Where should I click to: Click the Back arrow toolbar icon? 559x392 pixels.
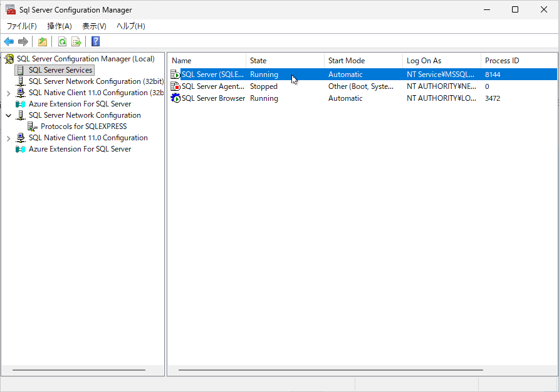pyautogui.click(x=9, y=42)
